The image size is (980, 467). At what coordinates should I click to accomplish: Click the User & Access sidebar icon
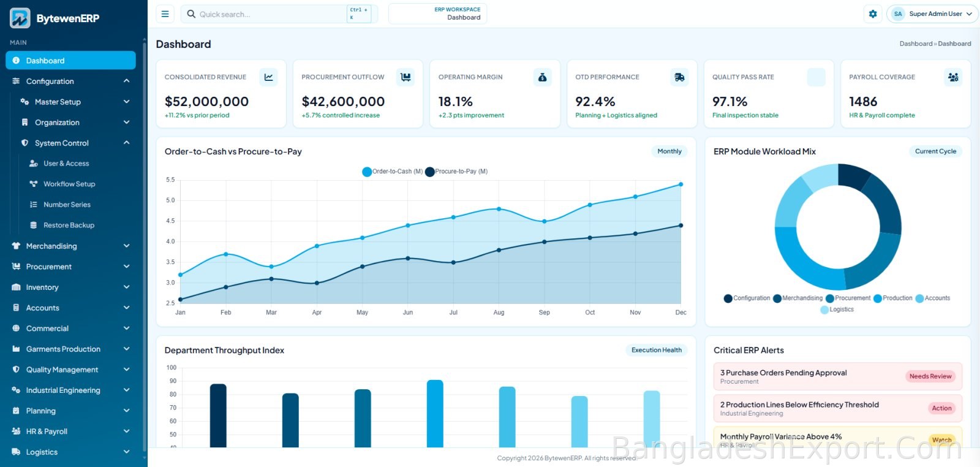click(x=34, y=164)
